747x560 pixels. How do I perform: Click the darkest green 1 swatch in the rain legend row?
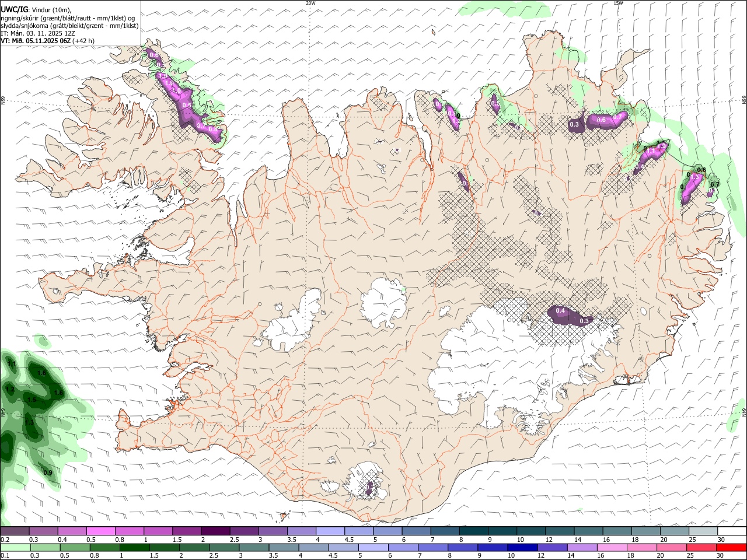(134, 548)
